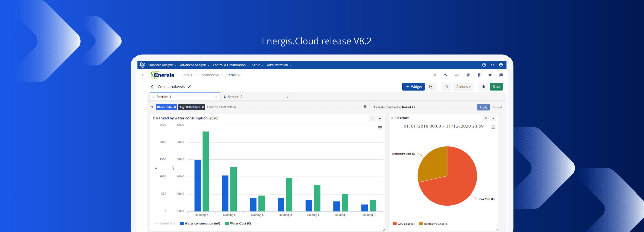Viewport: 644px width, 232px height.
Task: Click the Retail FR breadcrumb
Action: coord(233,75)
